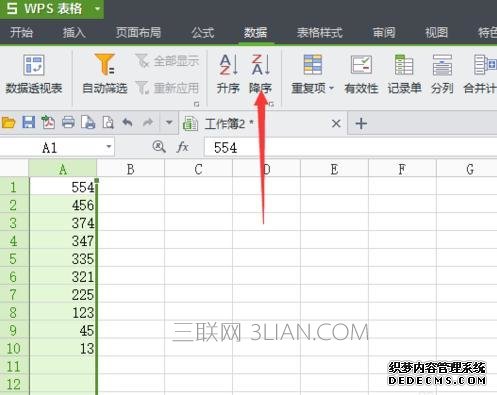The height and width of the screenshot is (395, 497).
Task: Select column E header
Action: (x=334, y=169)
